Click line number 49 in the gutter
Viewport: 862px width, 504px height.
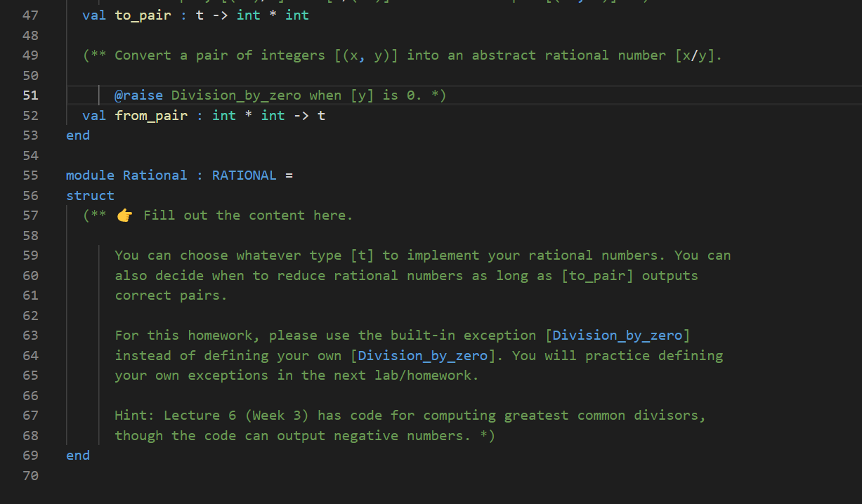click(31, 55)
